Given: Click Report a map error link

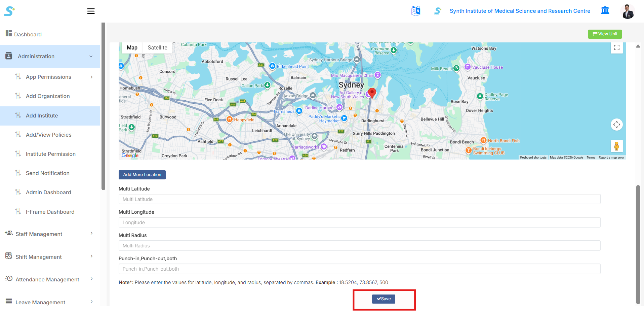Looking at the screenshot, I should pyautogui.click(x=611, y=158).
